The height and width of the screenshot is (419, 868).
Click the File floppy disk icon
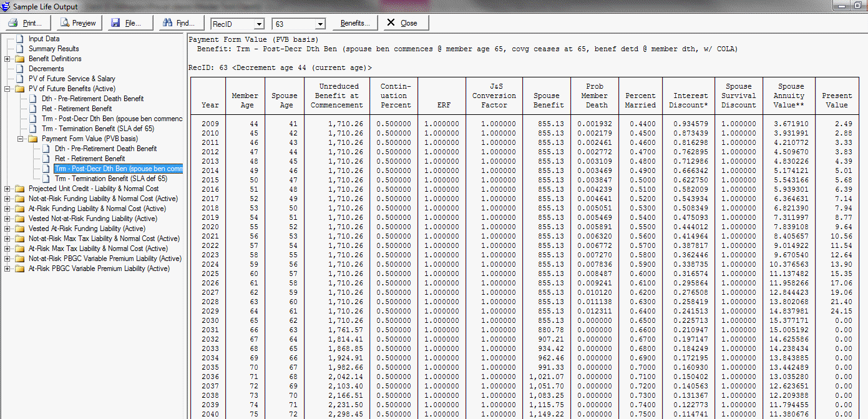(115, 23)
